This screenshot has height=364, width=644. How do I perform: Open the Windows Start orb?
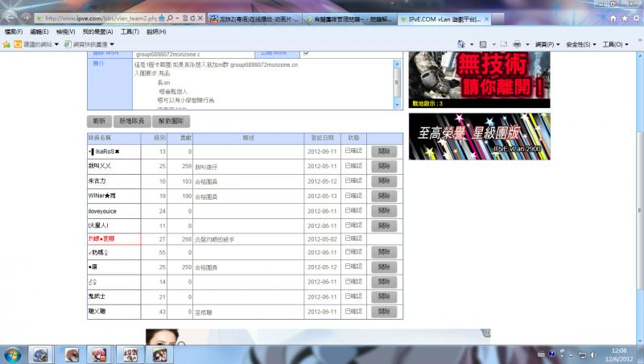(12, 354)
